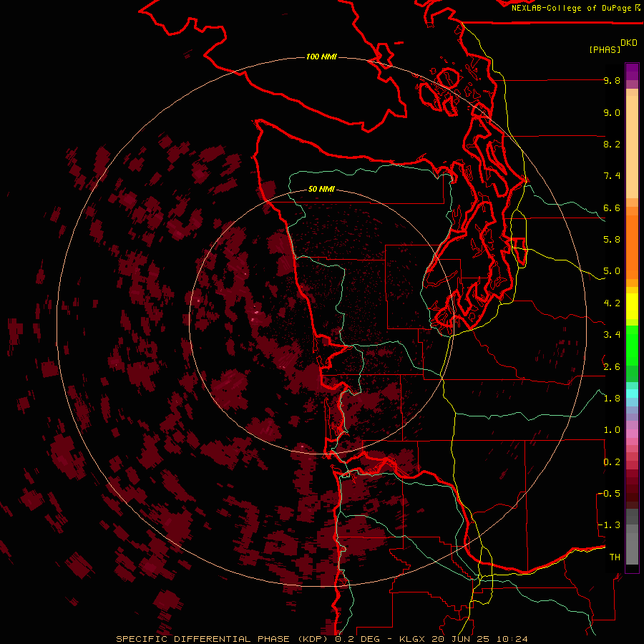Click the cyan segment of the color bar
The height and width of the screenshot is (644, 644).
coord(632,394)
